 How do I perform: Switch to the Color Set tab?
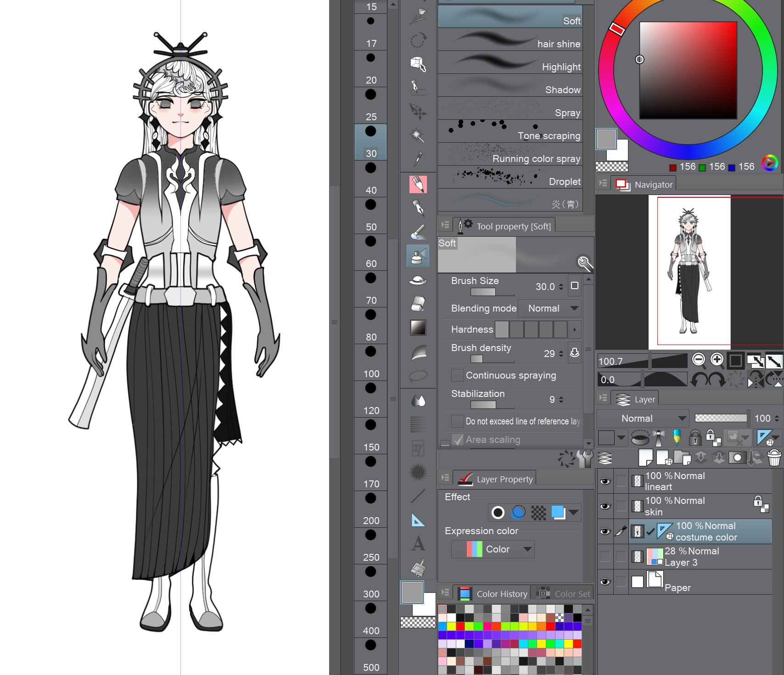[x=563, y=593]
